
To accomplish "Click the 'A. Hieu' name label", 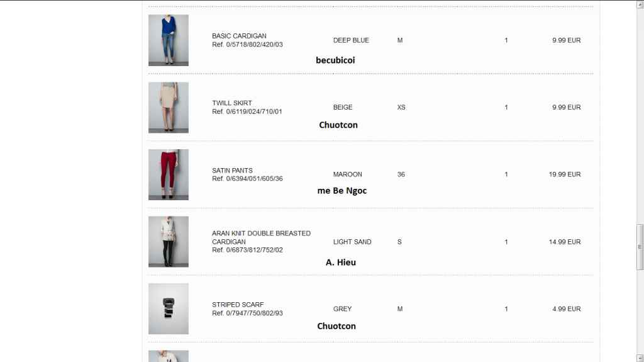I will point(341,263).
